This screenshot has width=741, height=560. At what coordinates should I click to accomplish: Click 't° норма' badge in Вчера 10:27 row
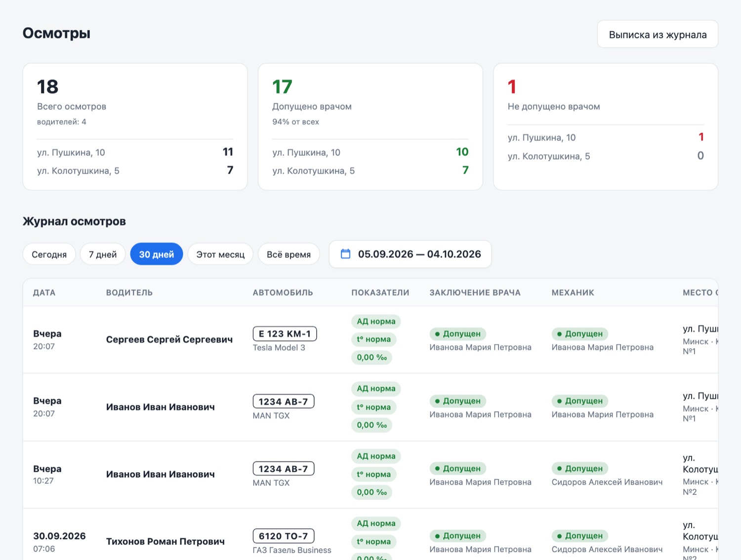coord(374,475)
